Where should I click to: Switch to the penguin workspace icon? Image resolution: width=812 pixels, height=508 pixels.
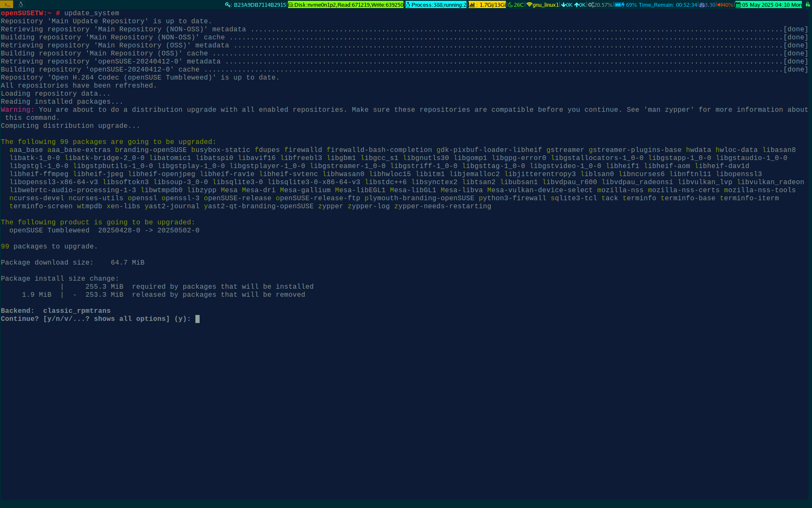20,5
